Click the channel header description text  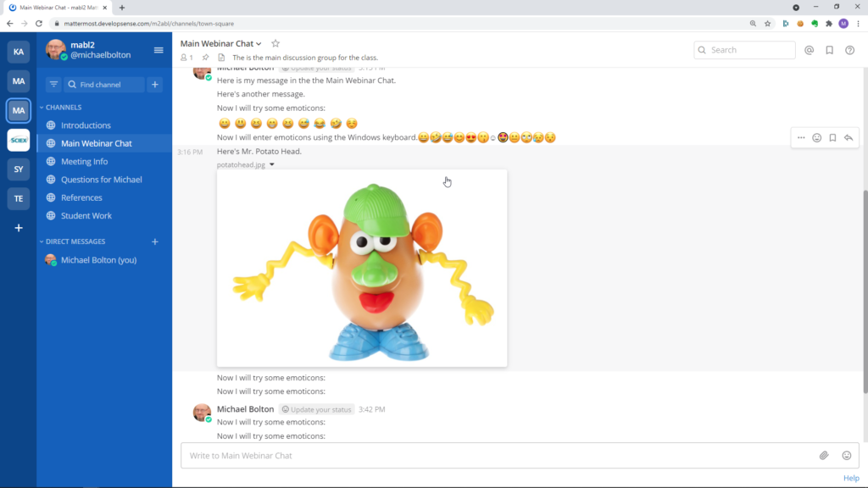click(305, 58)
